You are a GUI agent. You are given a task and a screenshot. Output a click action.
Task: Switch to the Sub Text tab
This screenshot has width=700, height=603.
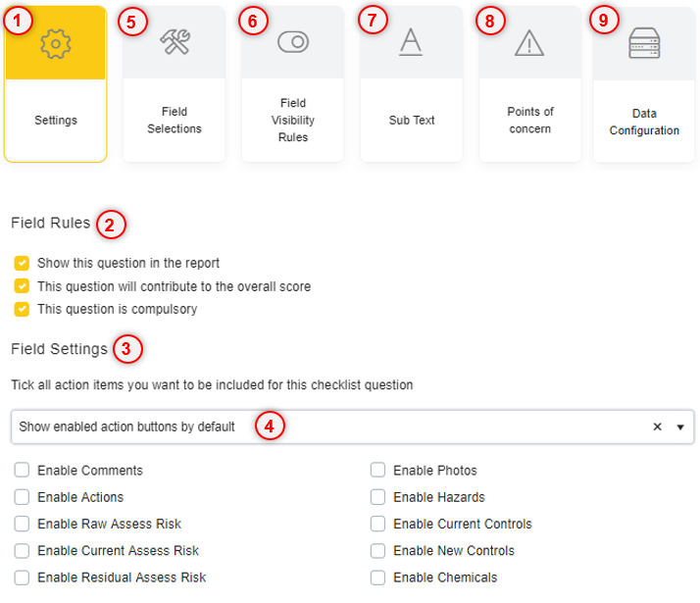[x=411, y=121]
